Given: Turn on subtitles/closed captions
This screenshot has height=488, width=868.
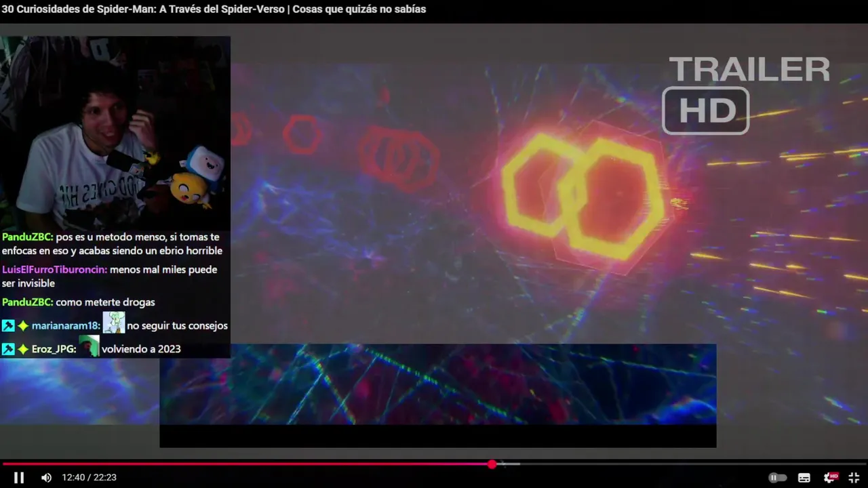Looking at the screenshot, I should tap(804, 478).
